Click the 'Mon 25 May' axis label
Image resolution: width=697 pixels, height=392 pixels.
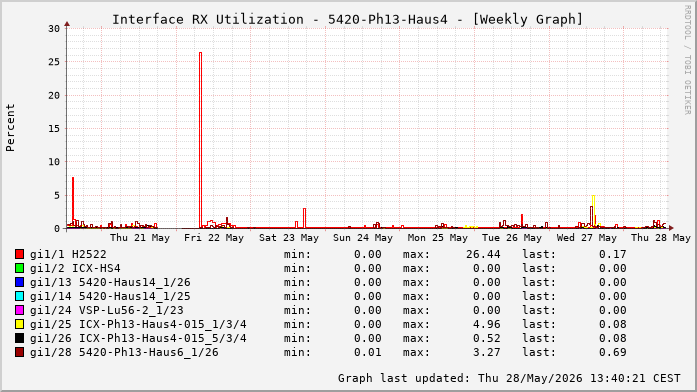click(438, 238)
